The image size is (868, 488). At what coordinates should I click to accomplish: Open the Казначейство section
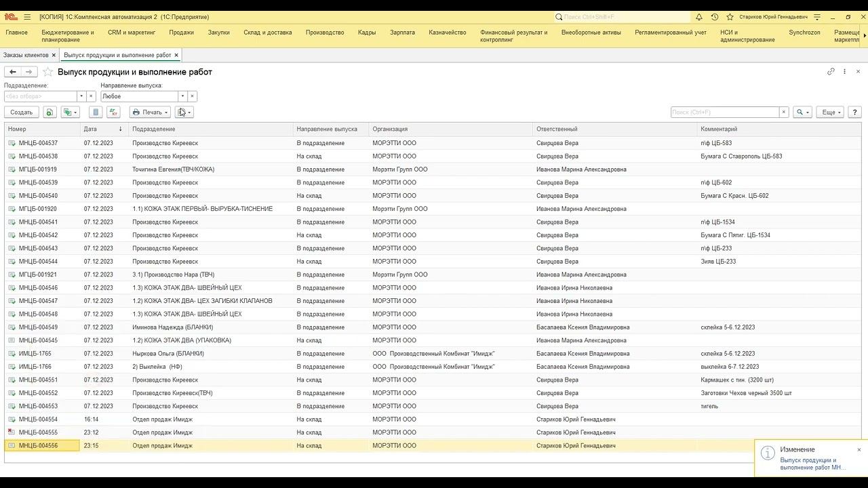448,33
